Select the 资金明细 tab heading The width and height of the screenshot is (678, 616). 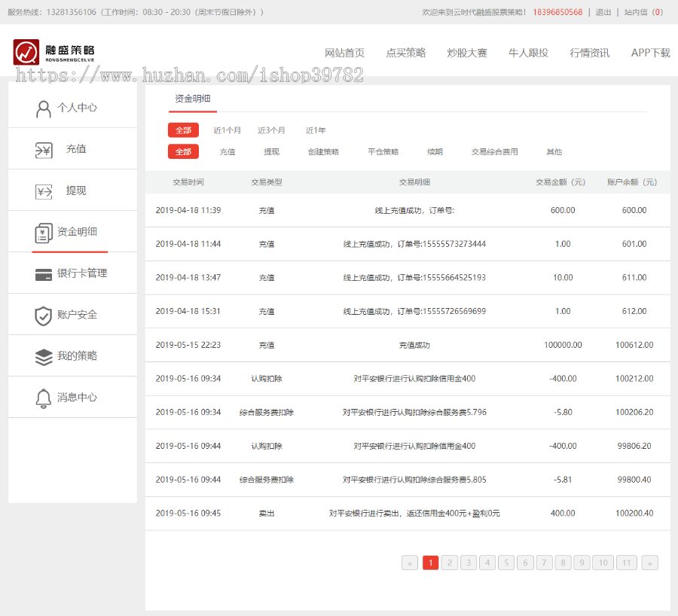click(x=192, y=99)
